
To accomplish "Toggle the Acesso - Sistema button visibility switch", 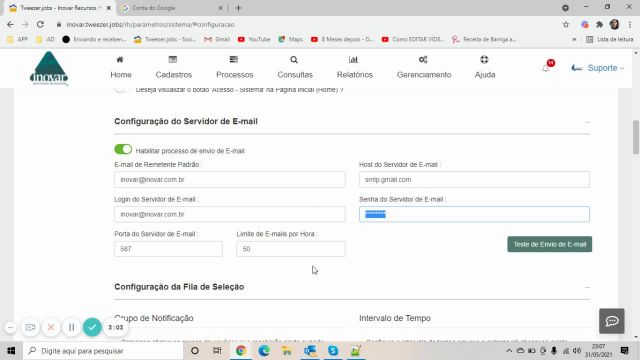I will coord(122,89).
